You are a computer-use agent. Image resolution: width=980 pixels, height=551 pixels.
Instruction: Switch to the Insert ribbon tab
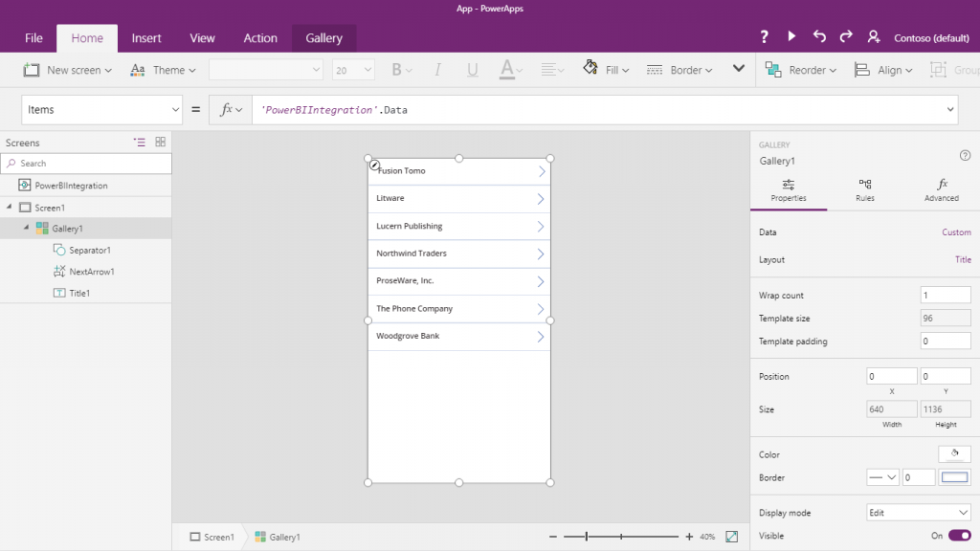click(x=145, y=38)
